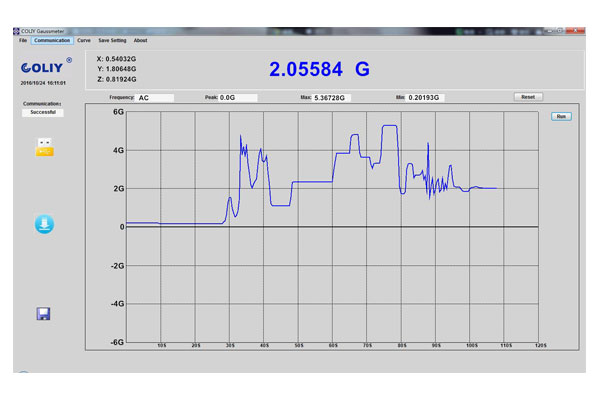This screenshot has width=600, height=400.
Task: Click the large 2.05584 G reading
Action: pos(319,69)
